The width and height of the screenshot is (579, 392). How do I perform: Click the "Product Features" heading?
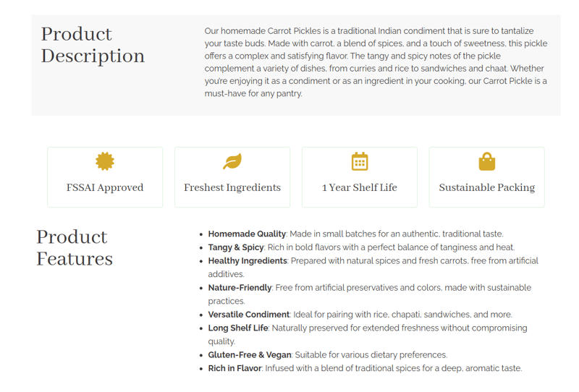click(75, 247)
